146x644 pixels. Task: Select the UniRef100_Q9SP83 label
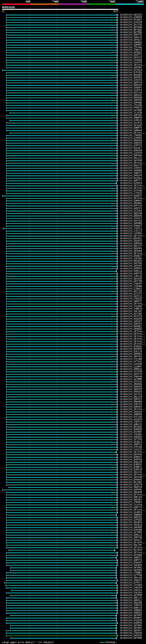[131, 77]
